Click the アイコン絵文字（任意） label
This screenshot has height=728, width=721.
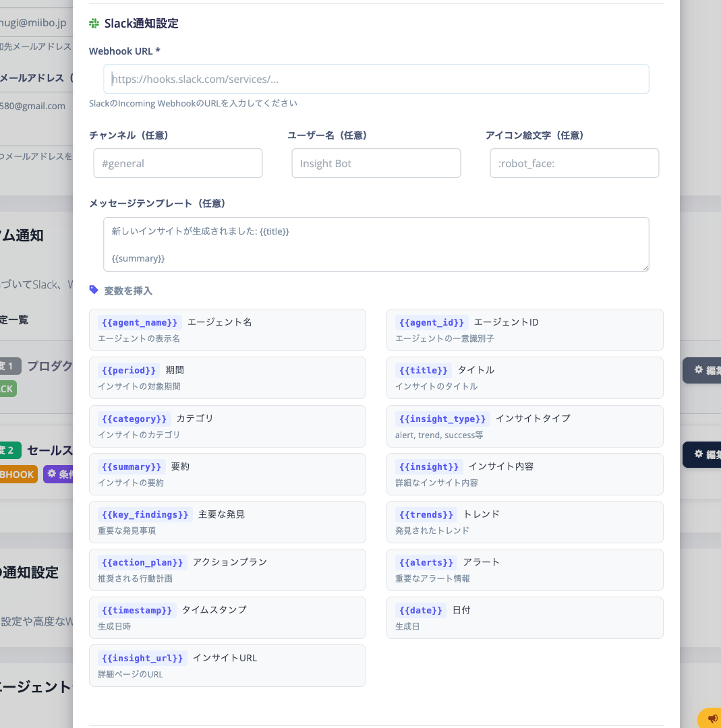click(534, 135)
